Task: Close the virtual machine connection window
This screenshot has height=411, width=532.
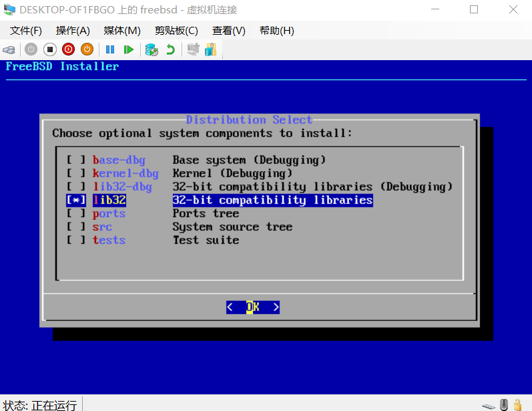Action: 513,9
